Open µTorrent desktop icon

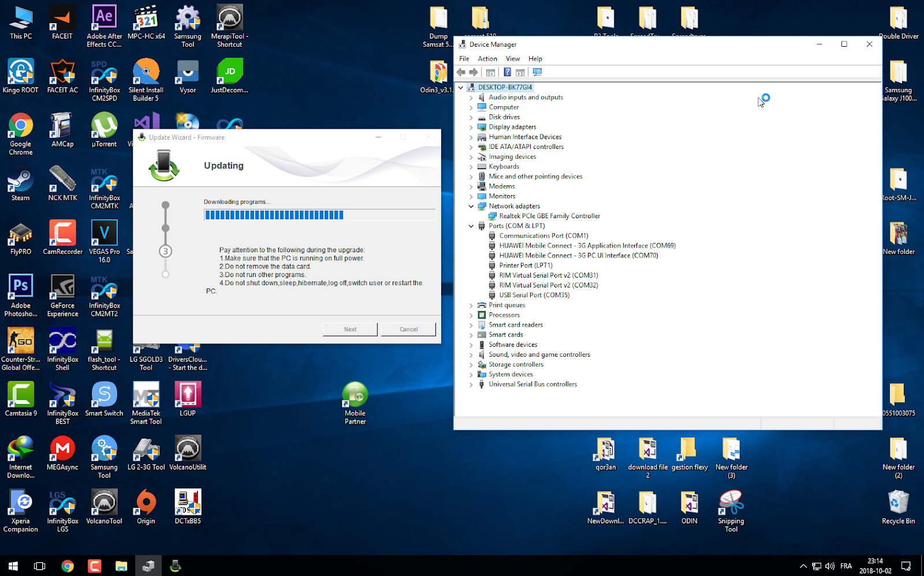click(x=105, y=130)
